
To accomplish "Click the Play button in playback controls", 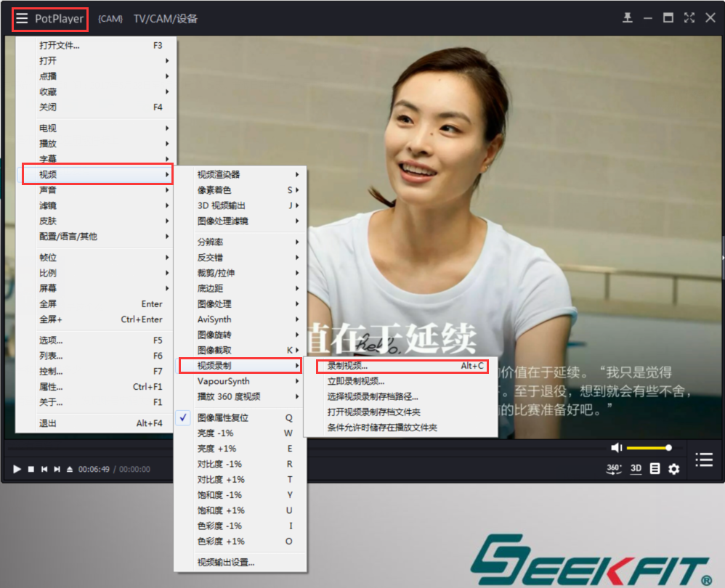I will pos(17,470).
